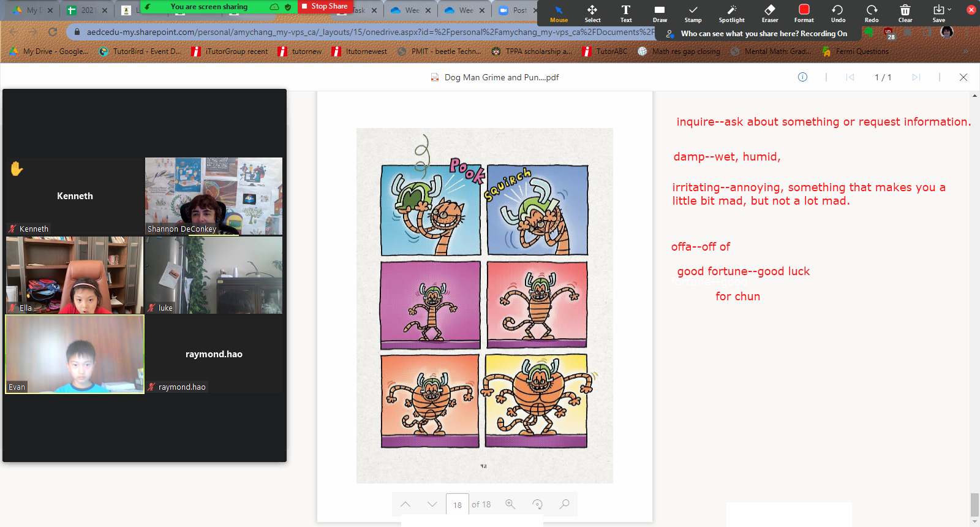Select raymond.hao's participant tile
Viewport: 980px width, 527px height.
[214, 354]
